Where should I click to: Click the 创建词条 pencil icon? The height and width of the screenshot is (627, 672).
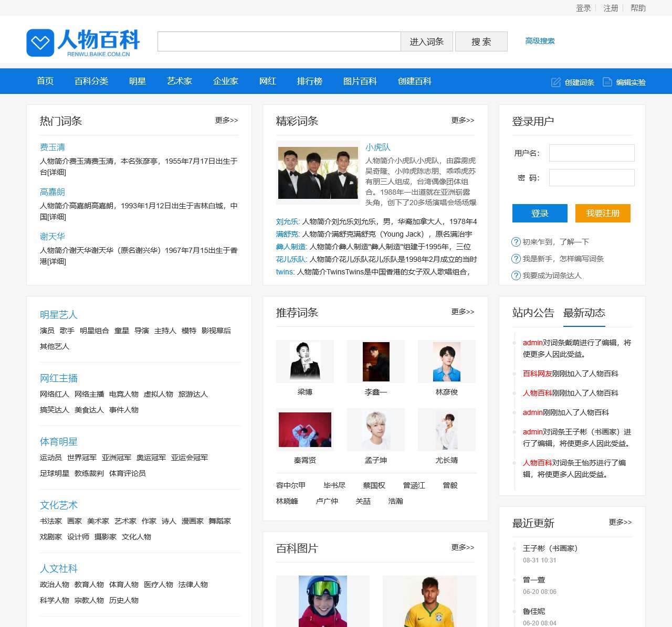555,82
